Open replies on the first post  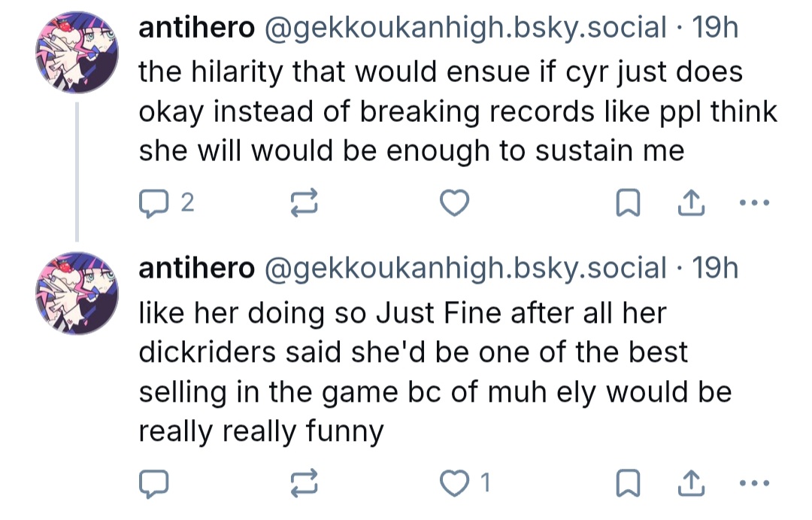click(165, 203)
